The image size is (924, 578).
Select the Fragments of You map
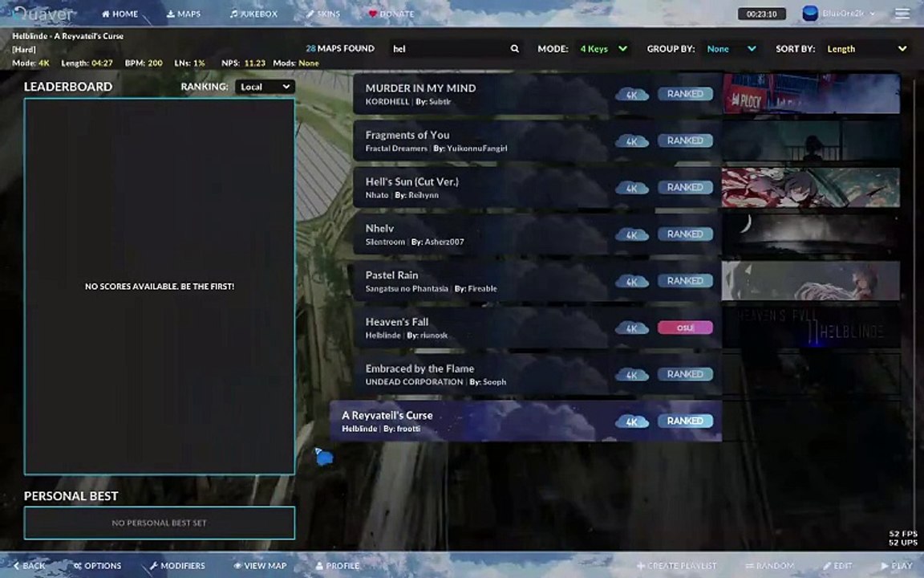pos(537,140)
